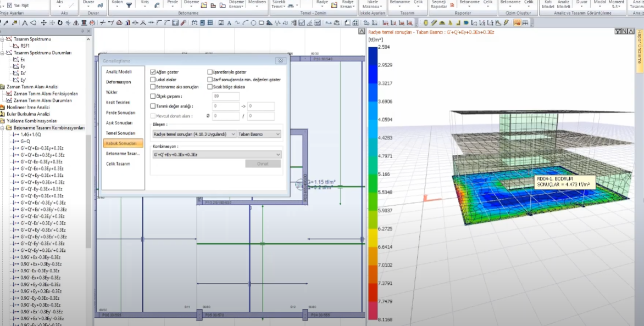
Task: Select 'Temel Sonuçları' in dialog list
Action: 120,133
